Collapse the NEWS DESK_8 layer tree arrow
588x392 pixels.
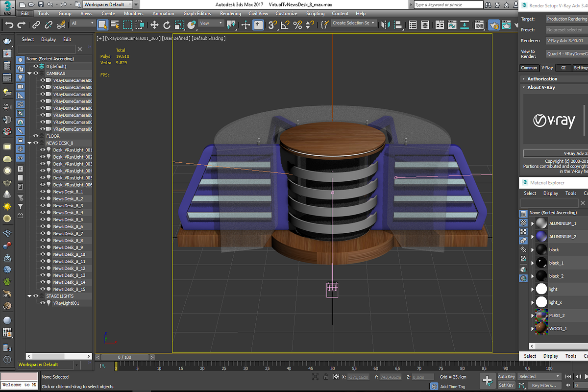pos(29,143)
